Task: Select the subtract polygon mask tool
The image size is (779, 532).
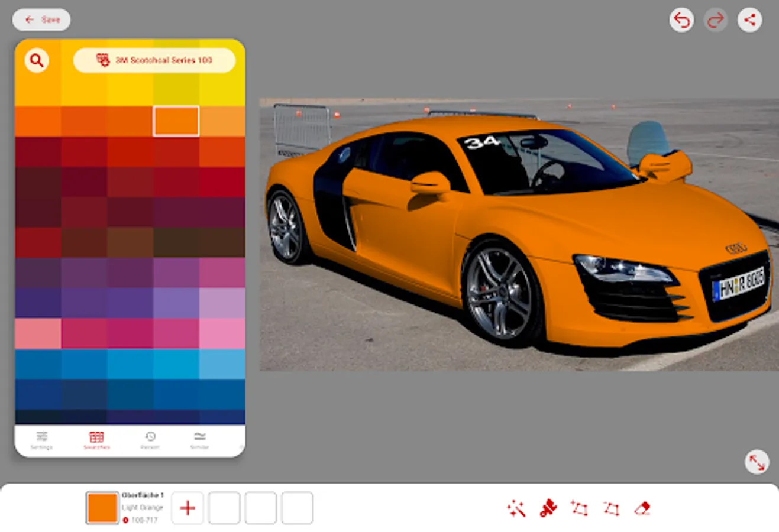Action: [x=611, y=508]
